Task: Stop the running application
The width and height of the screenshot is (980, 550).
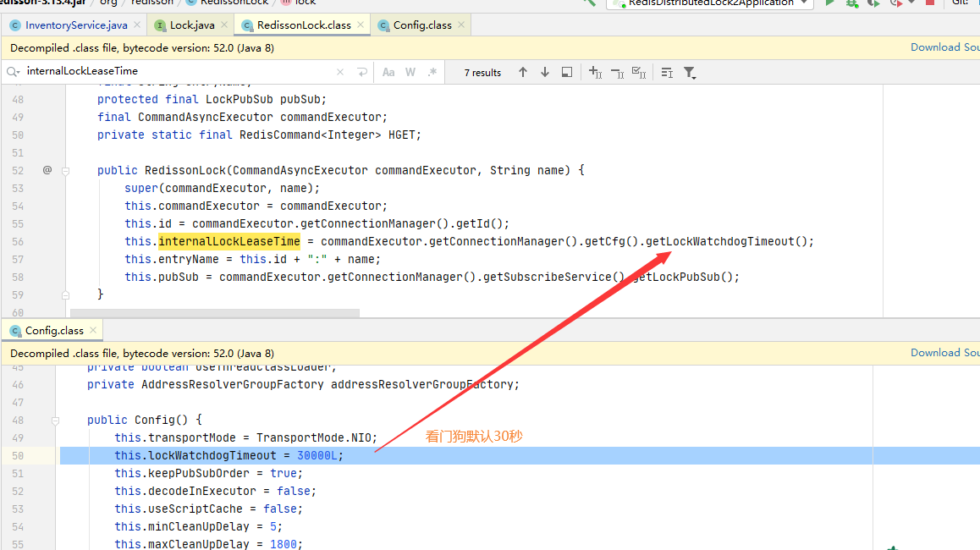Action: click(x=930, y=3)
